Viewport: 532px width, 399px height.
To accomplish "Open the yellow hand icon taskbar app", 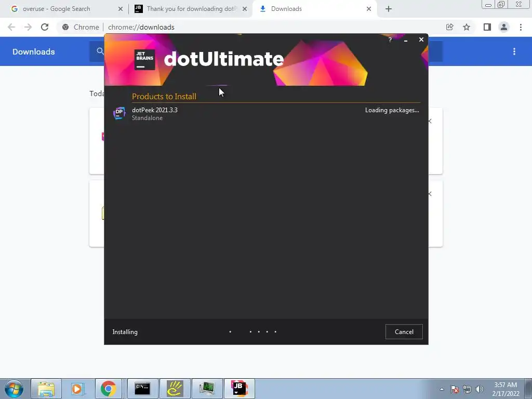I will pyautogui.click(x=175, y=389).
